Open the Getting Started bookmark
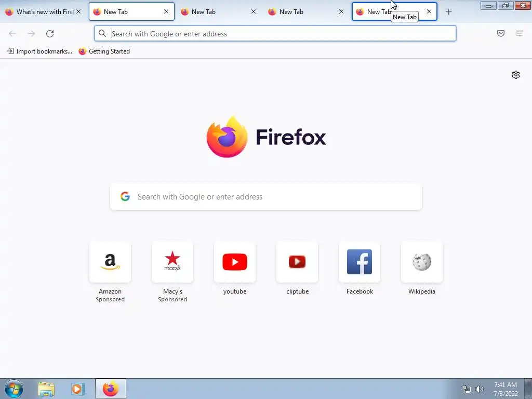Viewport: 532px width, 399px height. coord(104,51)
